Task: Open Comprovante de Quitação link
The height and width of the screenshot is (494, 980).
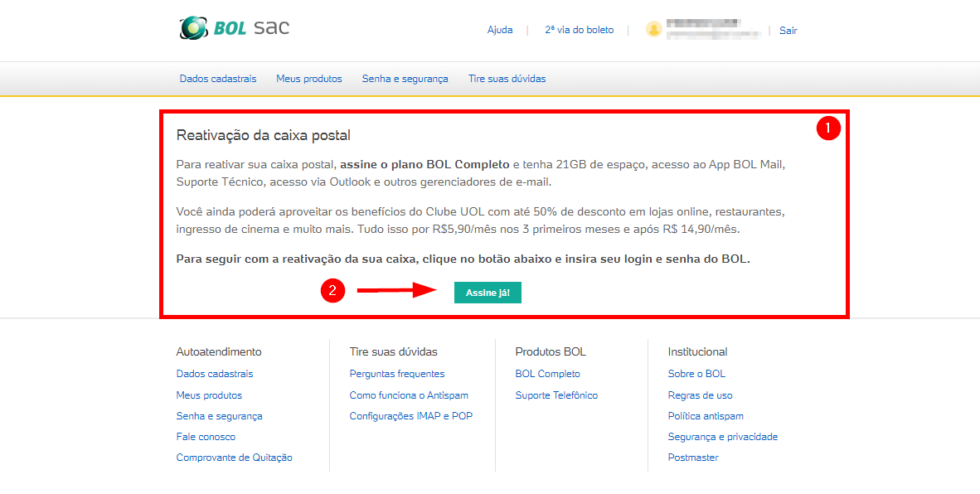Action: 235,458
